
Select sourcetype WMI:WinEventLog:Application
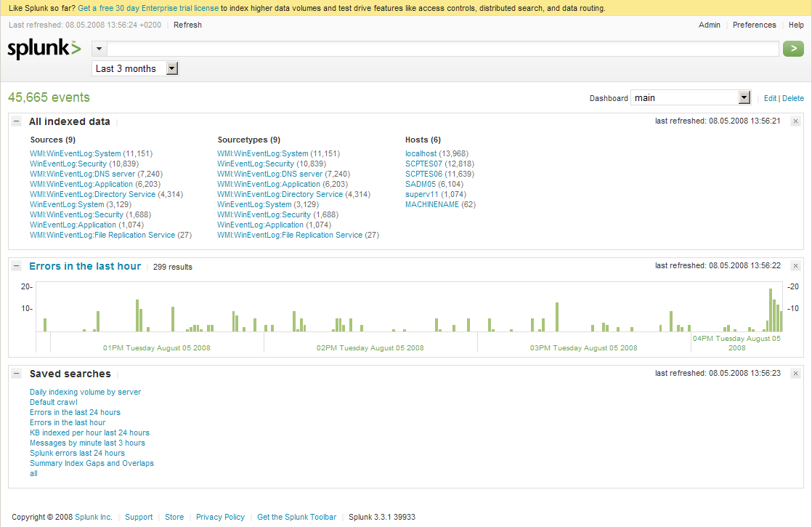coord(269,185)
